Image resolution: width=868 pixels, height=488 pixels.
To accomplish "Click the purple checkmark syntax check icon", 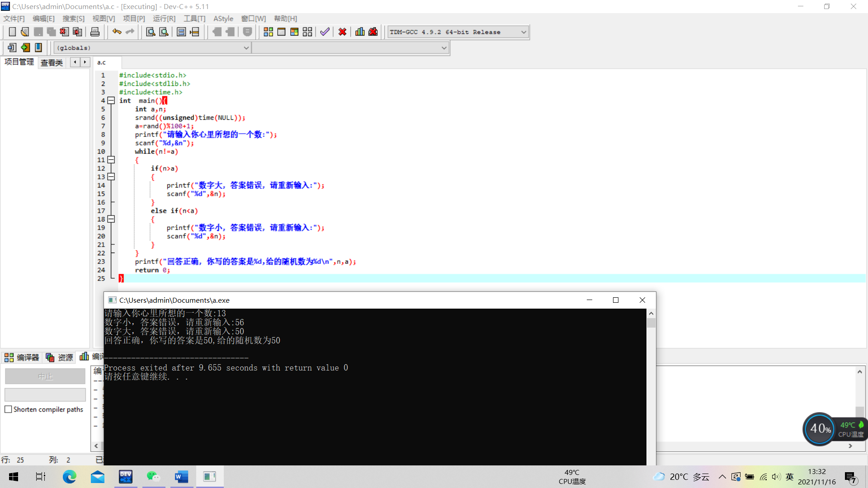I will click(325, 32).
